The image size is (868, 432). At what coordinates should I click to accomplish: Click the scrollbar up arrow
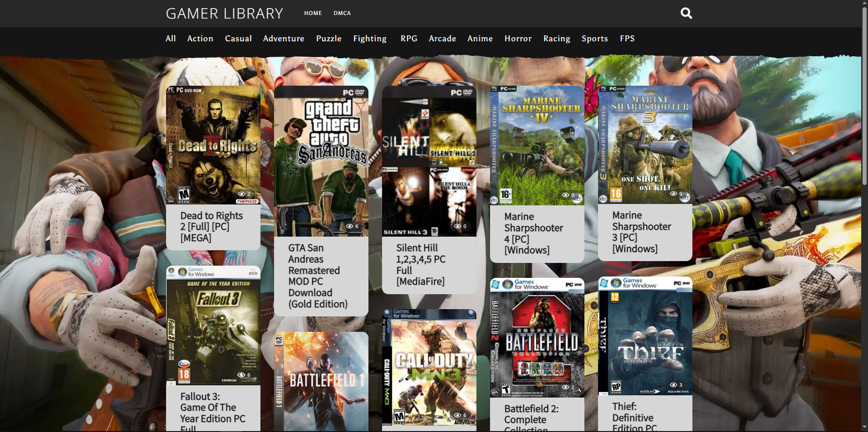click(864, 3)
